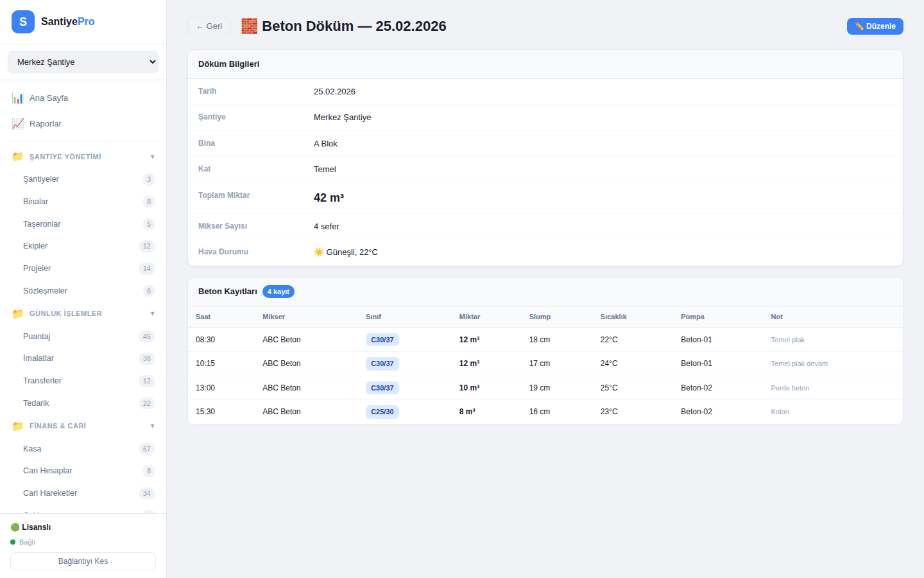
Task: Click the brick icon beside page title
Action: tap(250, 26)
